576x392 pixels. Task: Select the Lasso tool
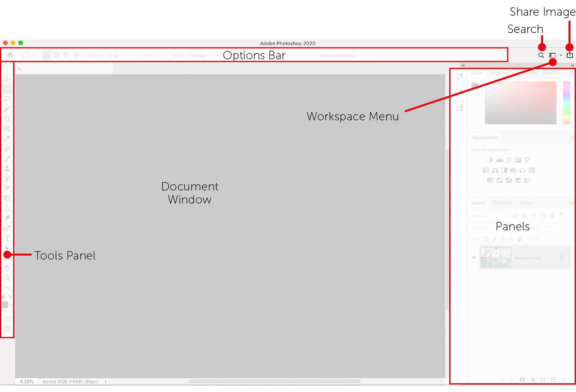tap(7, 99)
